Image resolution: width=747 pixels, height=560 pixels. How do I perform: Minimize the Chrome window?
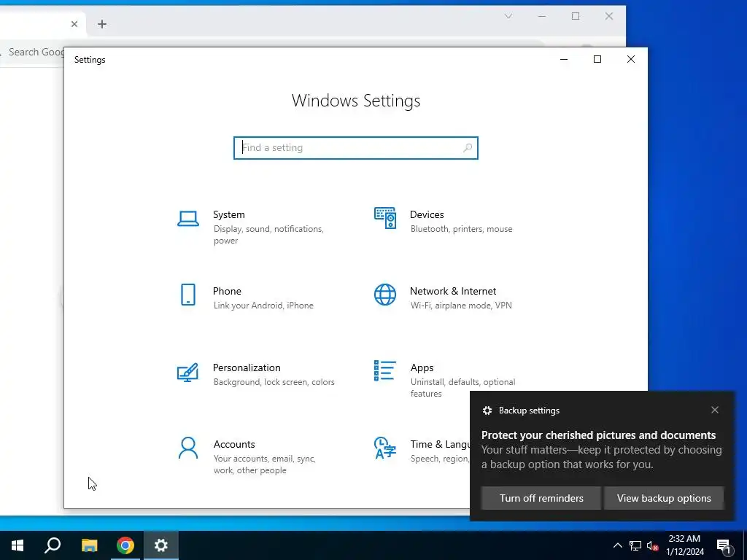542,16
